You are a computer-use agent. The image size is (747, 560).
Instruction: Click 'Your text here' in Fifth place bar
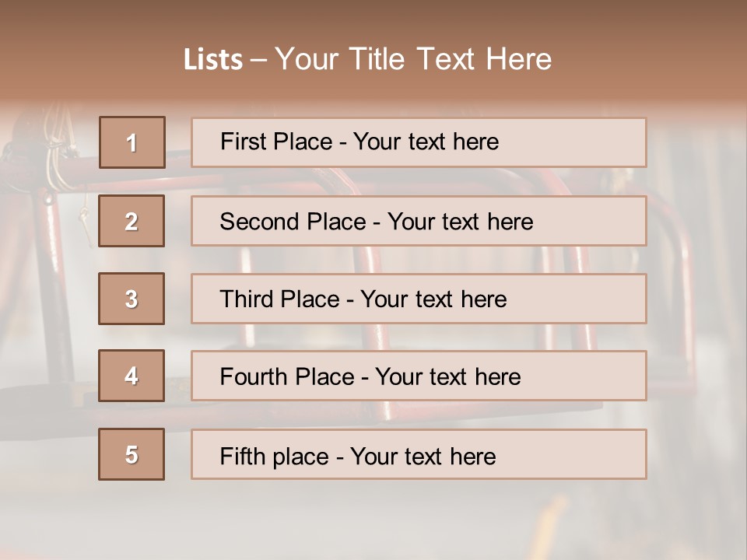(x=423, y=456)
